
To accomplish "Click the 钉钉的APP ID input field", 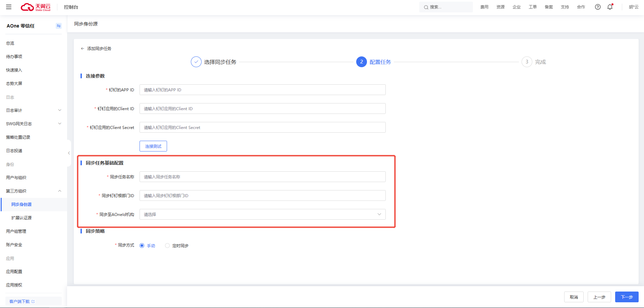I will pos(262,90).
